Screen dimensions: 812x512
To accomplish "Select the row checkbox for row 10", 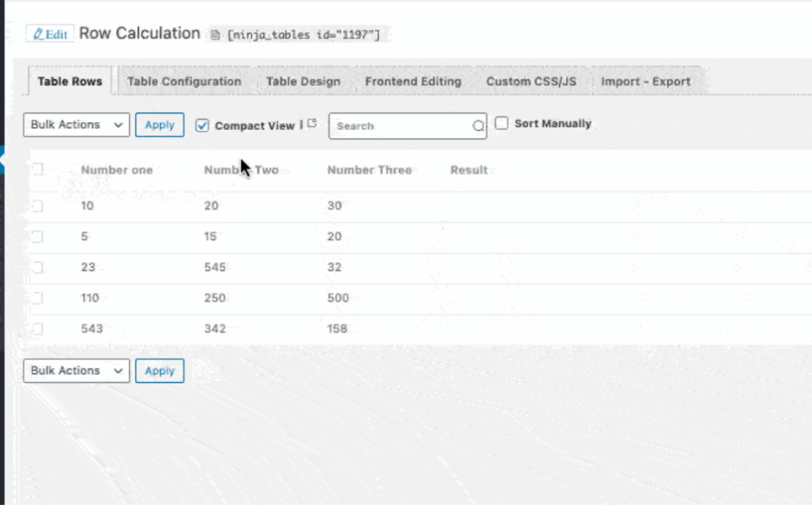I will click(x=37, y=205).
